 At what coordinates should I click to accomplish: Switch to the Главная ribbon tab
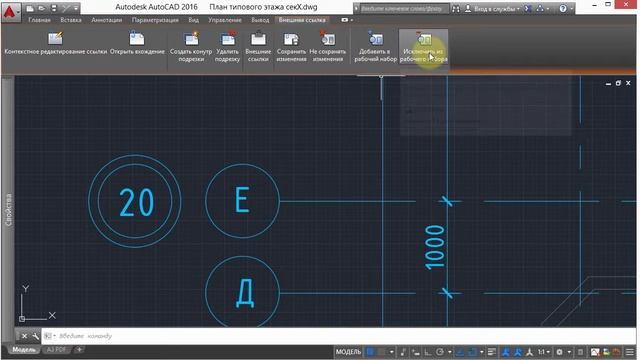coord(40,20)
